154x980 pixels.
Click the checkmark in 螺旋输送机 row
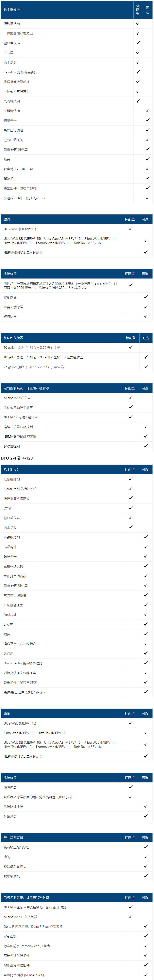[x=146, y=876]
